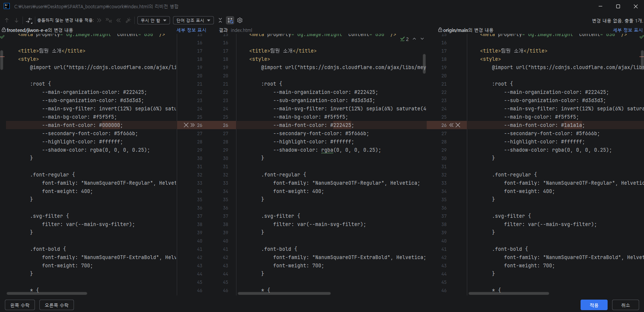Image resolution: width=644 pixels, height=312 pixels.
Task: Accept right change on line 26
Action: click(x=451, y=125)
